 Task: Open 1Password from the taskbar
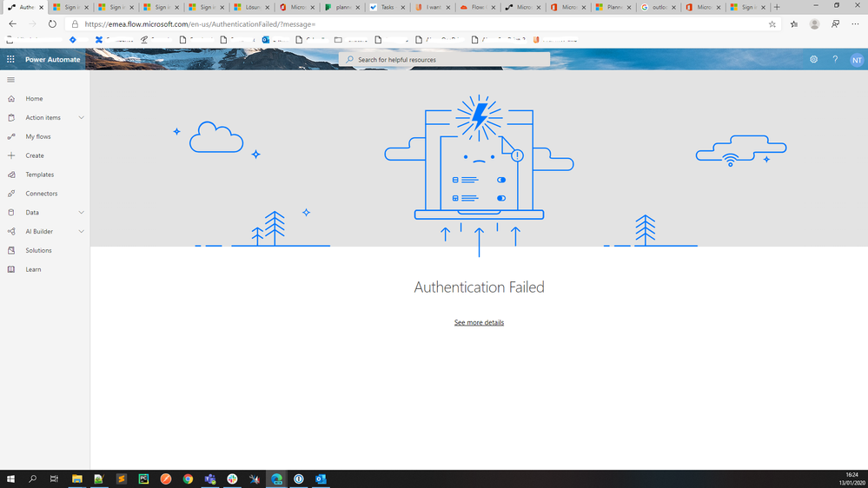pos(299,479)
